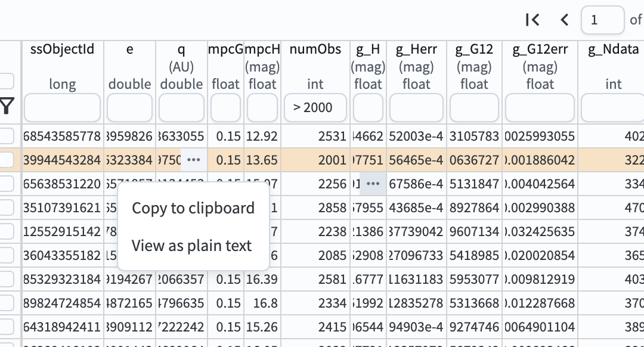Click mpcH cell 16.8
644x347 pixels.
point(262,303)
